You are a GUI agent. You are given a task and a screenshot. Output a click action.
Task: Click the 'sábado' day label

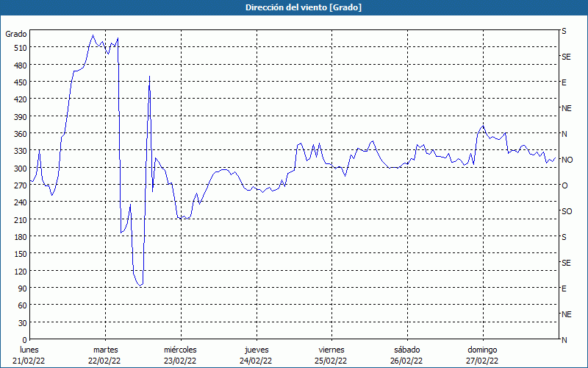(x=407, y=350)
